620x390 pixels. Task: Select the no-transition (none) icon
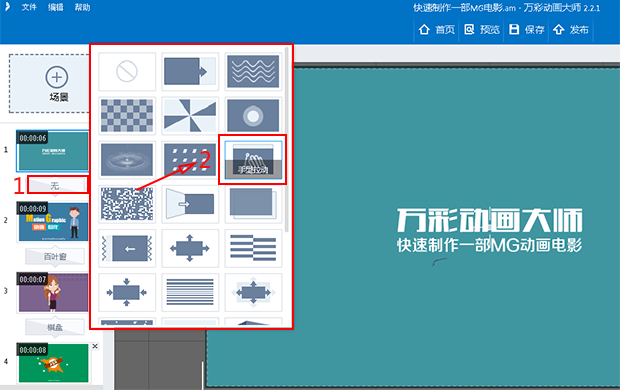click(x=127, y=72)
